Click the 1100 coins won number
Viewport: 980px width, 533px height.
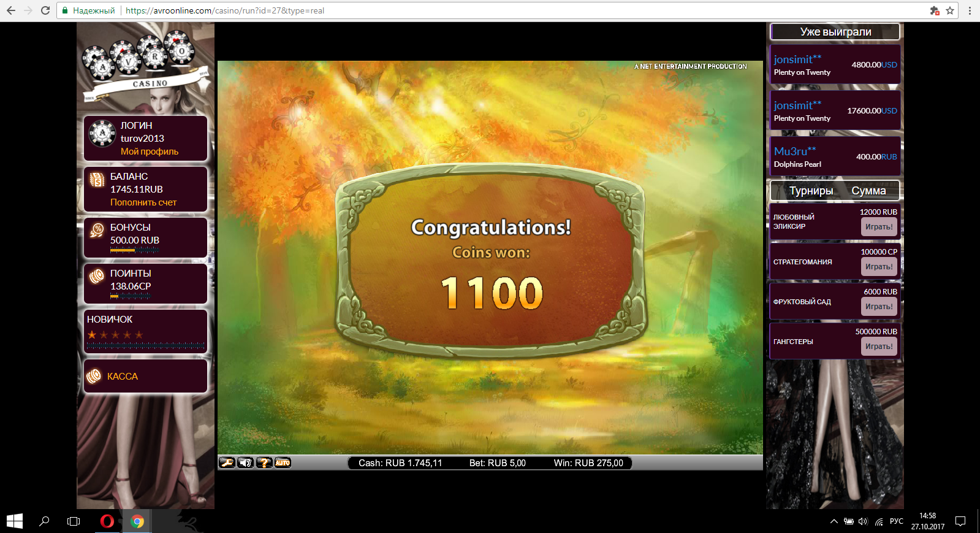[x=492, y=293]
